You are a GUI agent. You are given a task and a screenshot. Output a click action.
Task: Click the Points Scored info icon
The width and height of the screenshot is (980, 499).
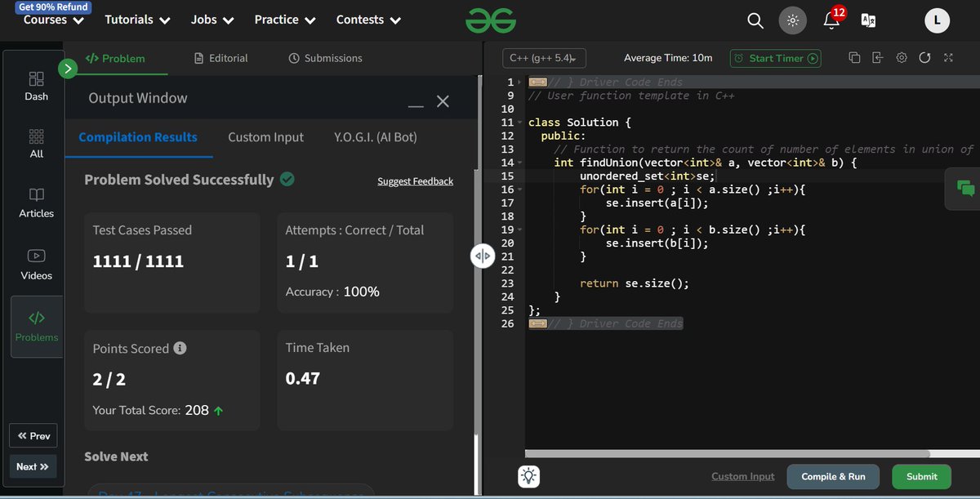coord(180,348)
